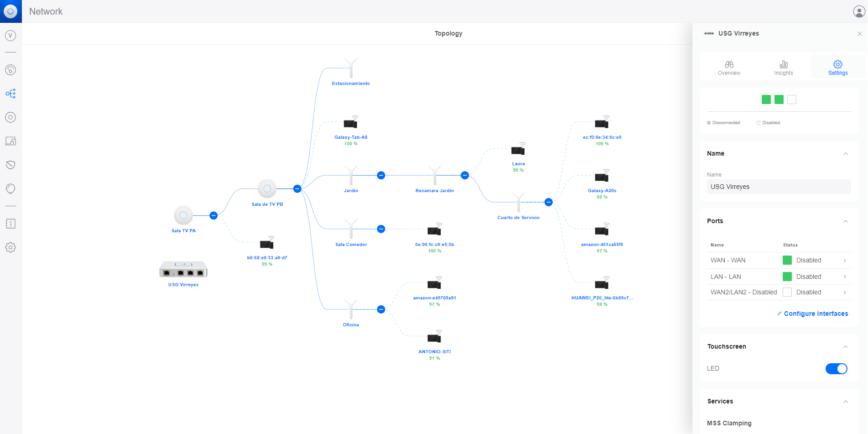
Task: Click the Name input field
Action: pos(778,187)
